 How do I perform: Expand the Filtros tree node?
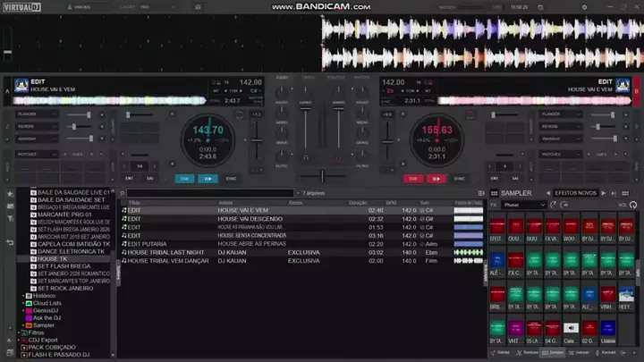[x=20, y=333]
